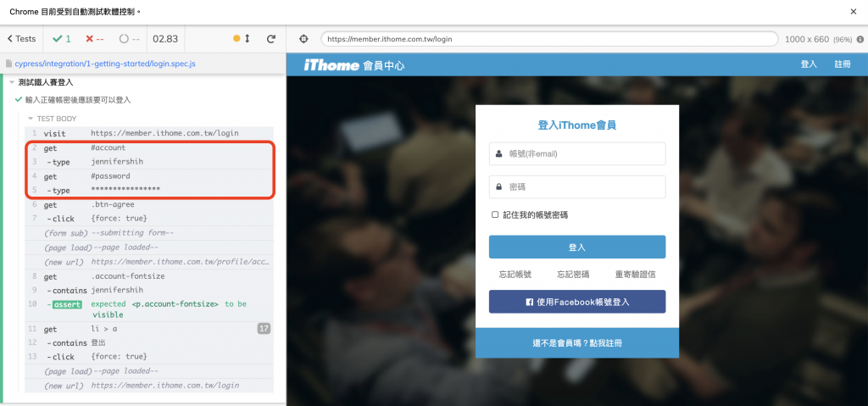Click the 登入 link in site header
This screenshot has height=406, width=868.
point(809,64)
